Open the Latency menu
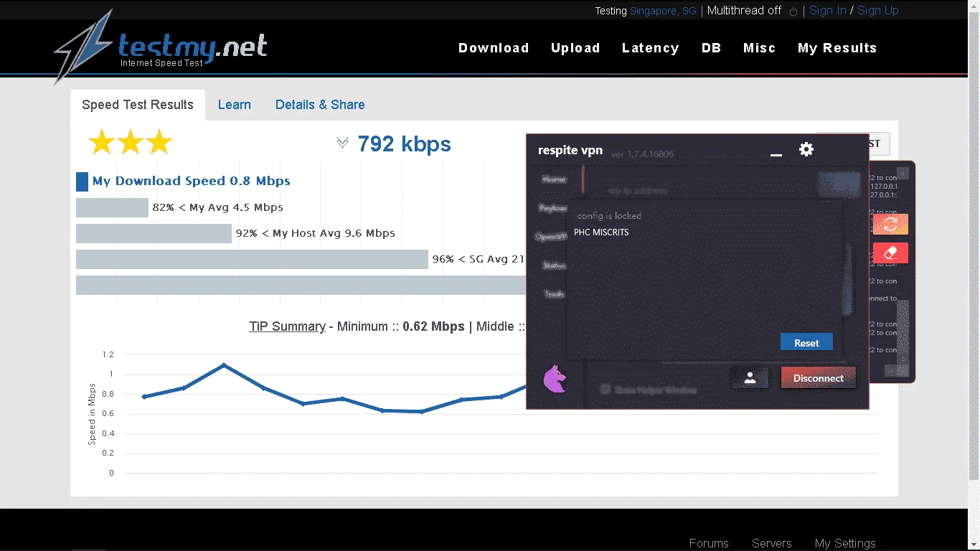 pyautogui.click(x=651, y=48)
